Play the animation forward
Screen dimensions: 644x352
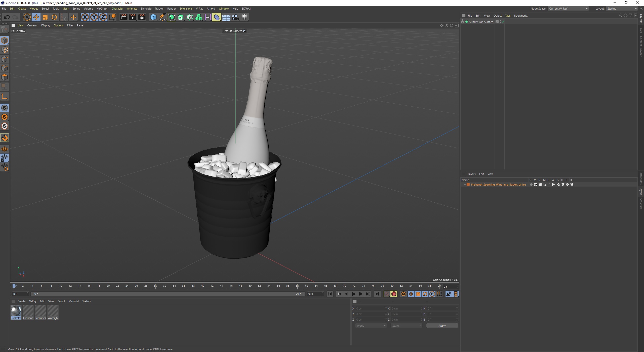tap(354, 294)
